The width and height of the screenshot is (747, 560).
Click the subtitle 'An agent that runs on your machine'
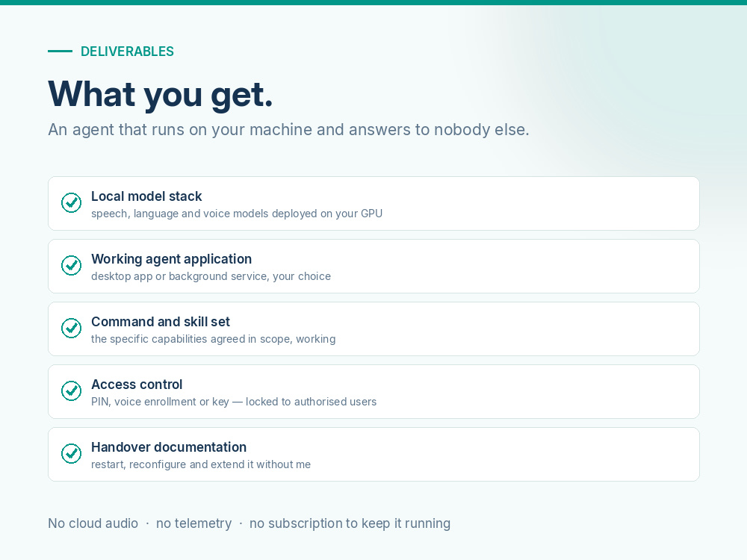288,129
